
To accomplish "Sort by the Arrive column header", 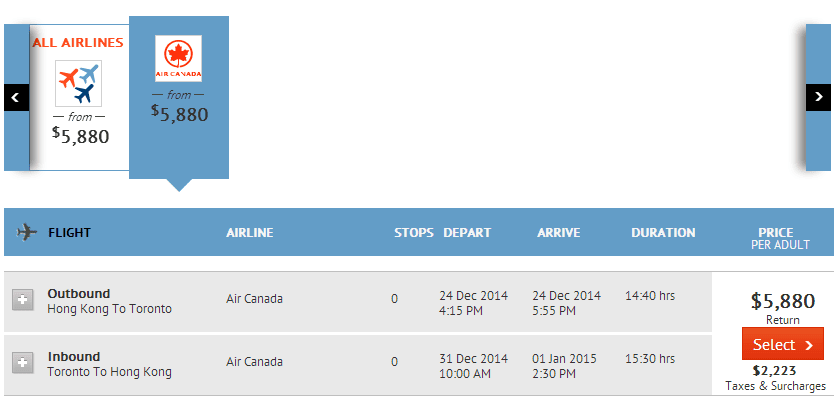I will pos(559,233).
